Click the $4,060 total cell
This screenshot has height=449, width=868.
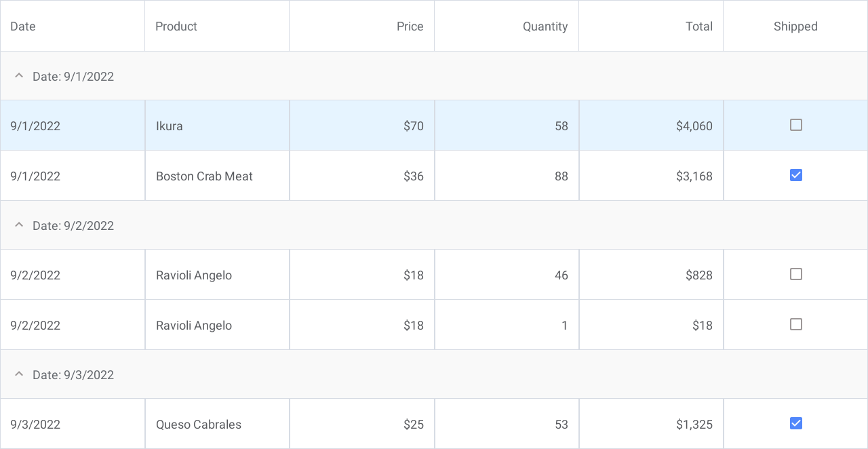[x=694, y=126]
